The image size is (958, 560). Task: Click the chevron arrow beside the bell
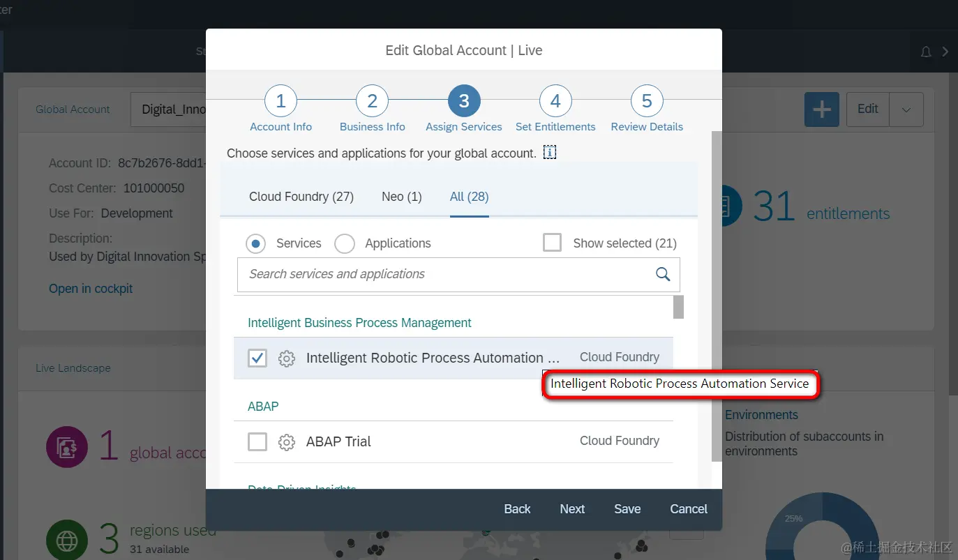click(x=945, y=52)
